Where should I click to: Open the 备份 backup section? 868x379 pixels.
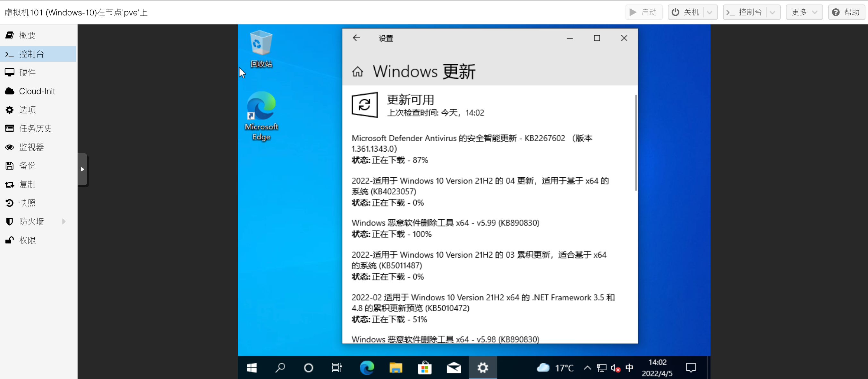pyautogui.click(x=38, y=166)
